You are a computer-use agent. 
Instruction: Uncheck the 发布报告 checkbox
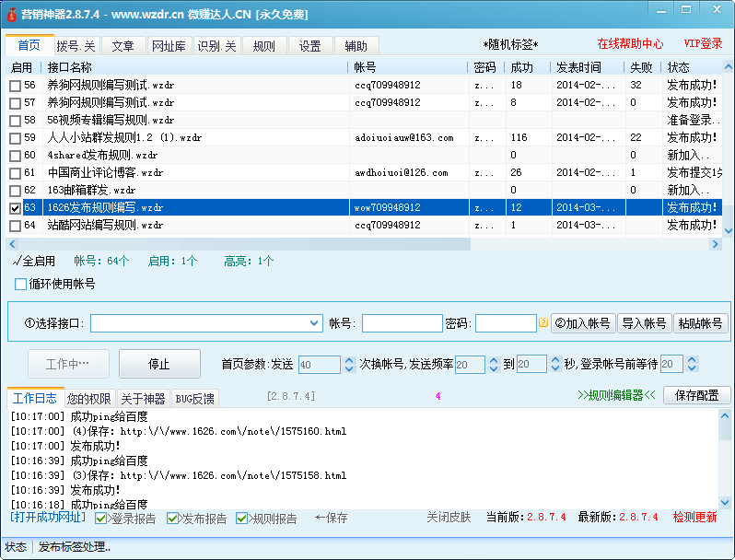point(173,519)
